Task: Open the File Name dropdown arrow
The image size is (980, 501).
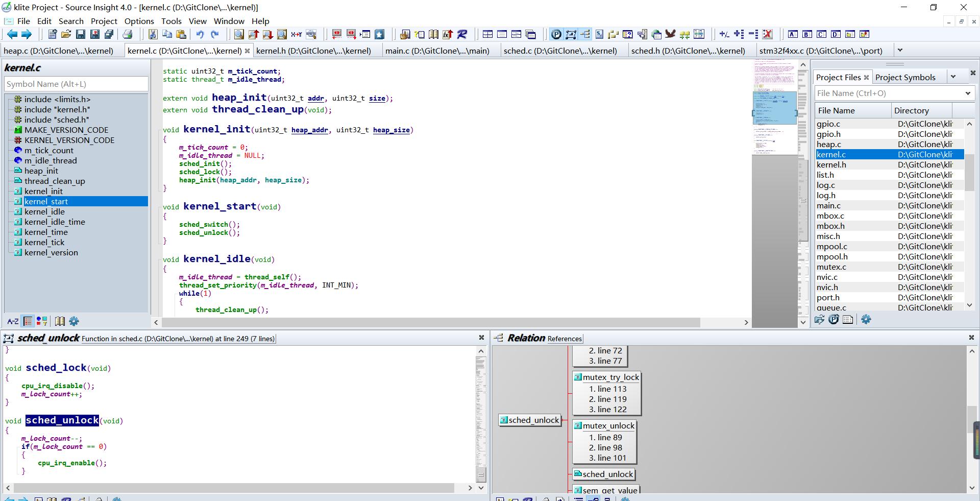Action: tap(968, 93)
